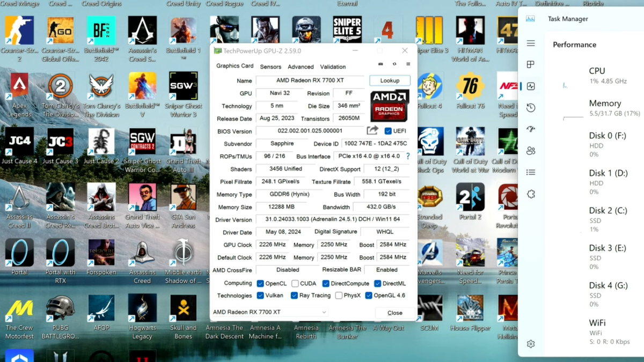This screenshot has height=362, width=644.
Task: Toggle the Vulkan checkbox
Action: click(260, 295)
